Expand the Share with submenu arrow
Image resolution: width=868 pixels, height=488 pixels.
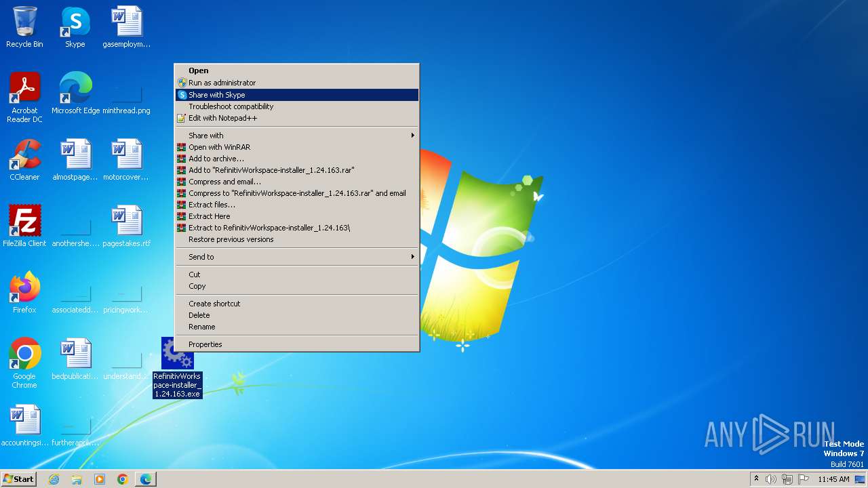pos(412,136)
